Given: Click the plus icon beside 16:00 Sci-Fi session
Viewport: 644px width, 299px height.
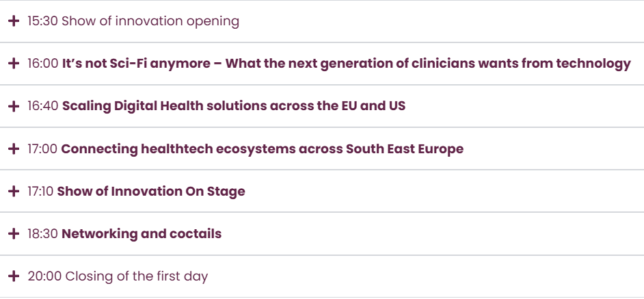Looking at the screenshot, I should 13,64.
